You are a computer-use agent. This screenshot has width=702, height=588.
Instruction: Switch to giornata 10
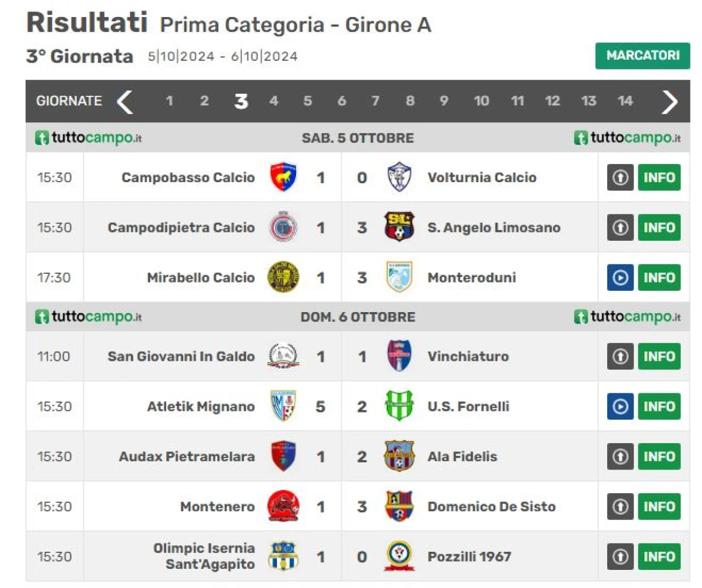click(481, 101)
